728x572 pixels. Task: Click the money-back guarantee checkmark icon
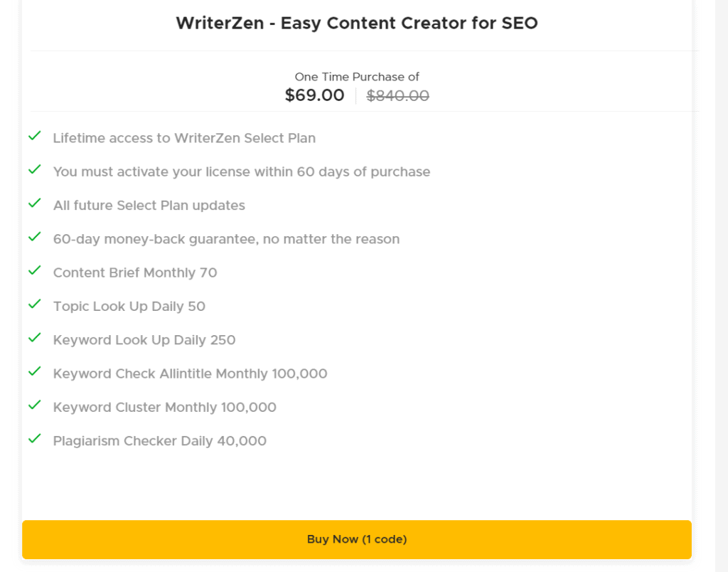[x=34, y=237]
